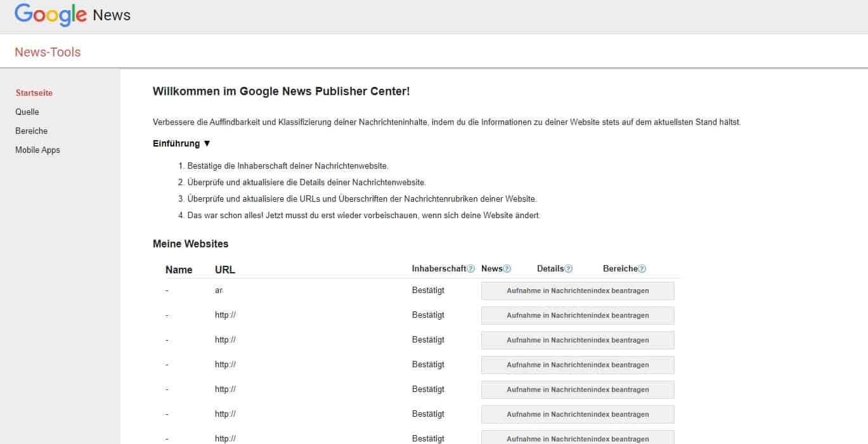Click the Inhaberschaft column header text

[x=439, y=269]
